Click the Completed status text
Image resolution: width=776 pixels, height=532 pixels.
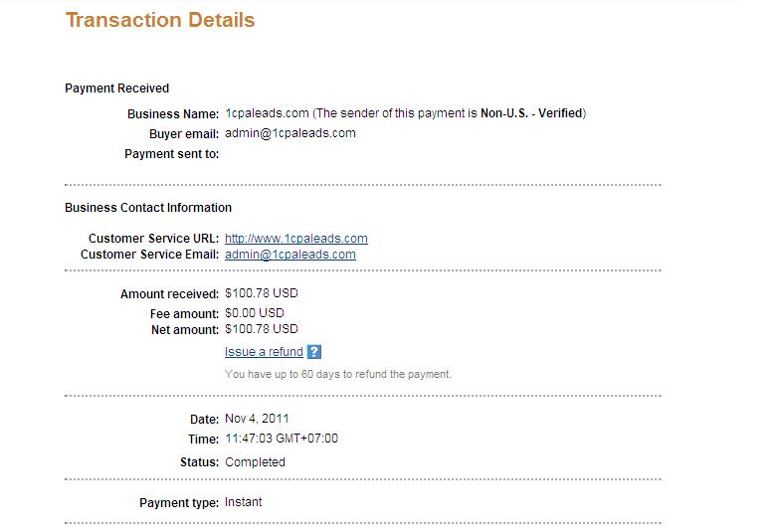point(256,462)
